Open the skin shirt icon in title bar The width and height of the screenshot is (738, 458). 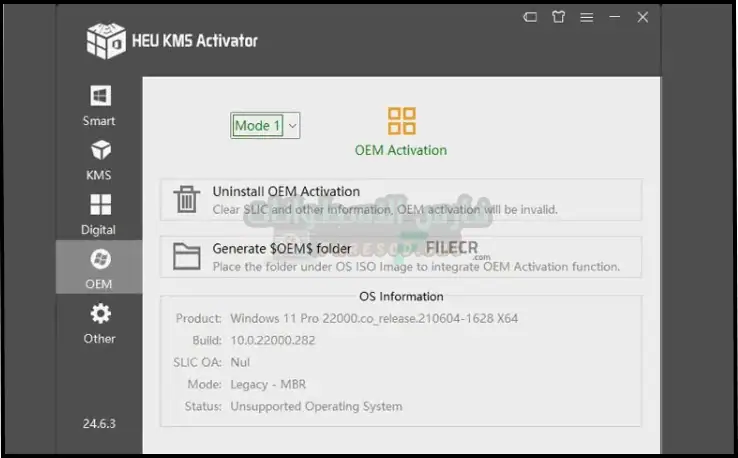click(x=558, y=17)
